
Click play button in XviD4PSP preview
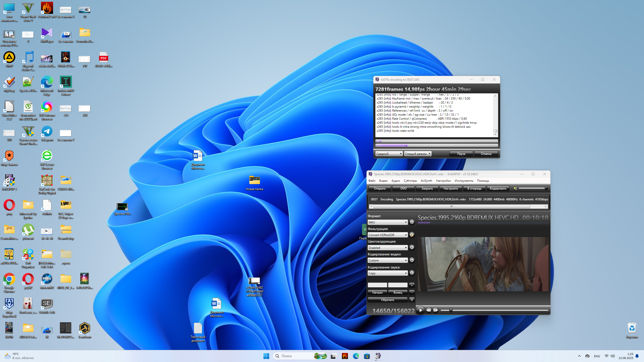420,310
